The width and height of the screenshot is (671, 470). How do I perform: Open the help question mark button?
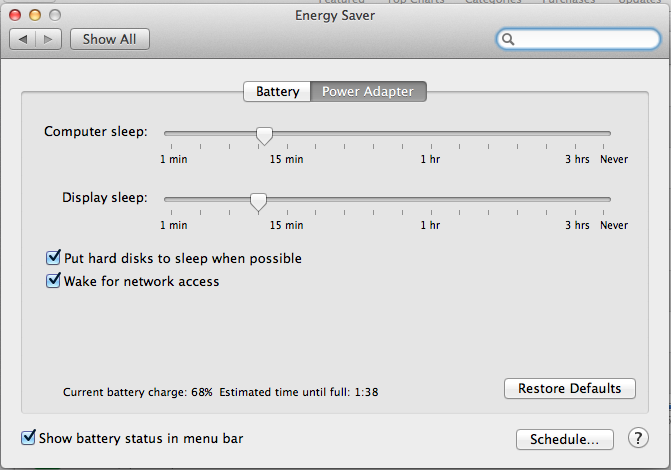638,438
